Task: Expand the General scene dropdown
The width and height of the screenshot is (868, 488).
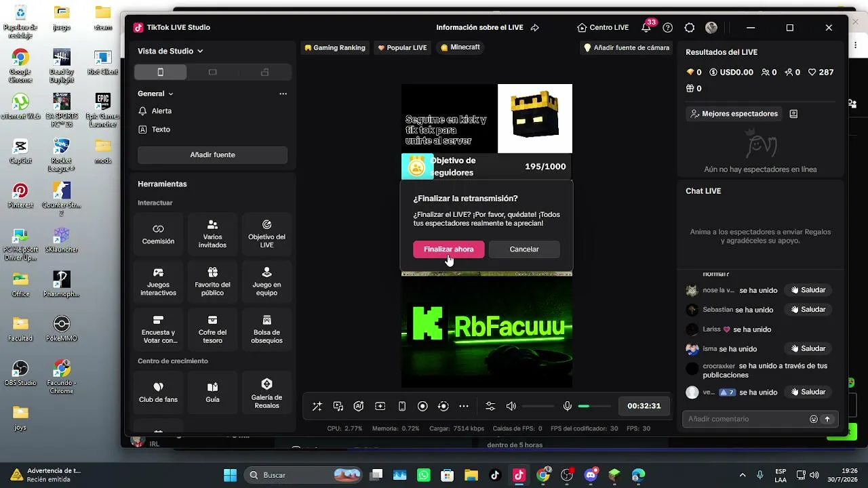Action: 155,94
